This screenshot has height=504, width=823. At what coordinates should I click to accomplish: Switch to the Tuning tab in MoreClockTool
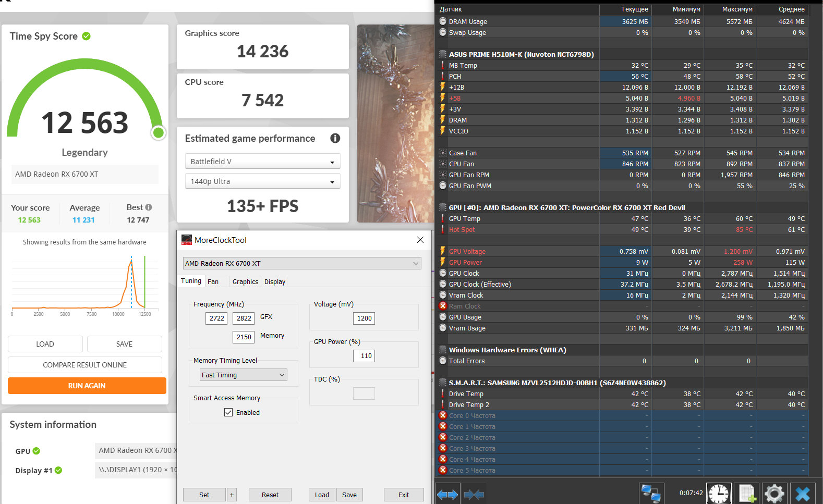(191, 281)
